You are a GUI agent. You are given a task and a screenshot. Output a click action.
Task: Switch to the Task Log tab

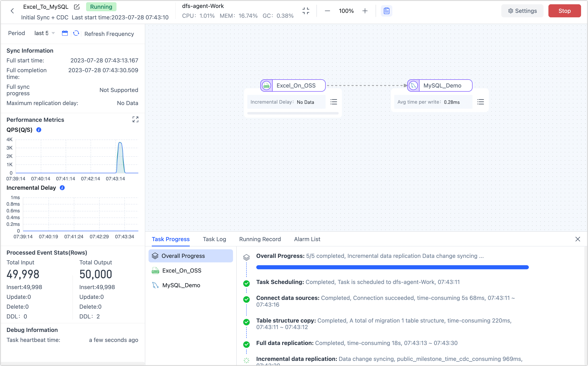click(214, 239)
